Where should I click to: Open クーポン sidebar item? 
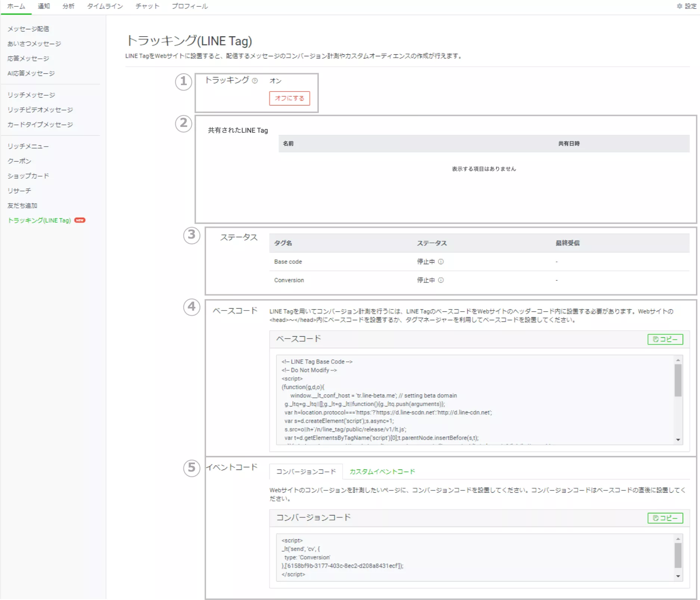click(x=19, y=161)
